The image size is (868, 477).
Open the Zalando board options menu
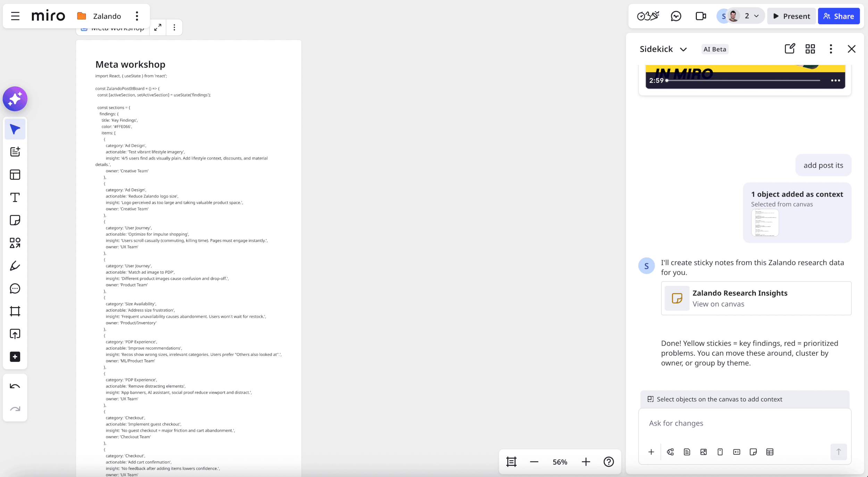coord(137,16)
